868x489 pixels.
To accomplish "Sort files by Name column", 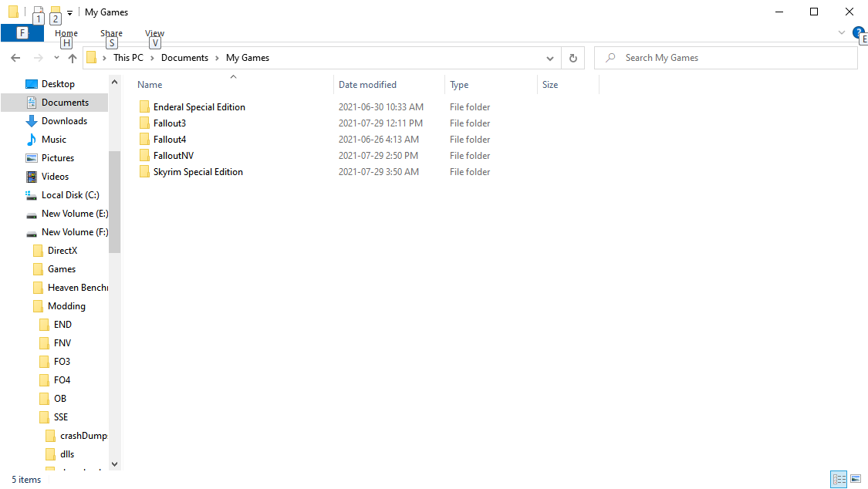I will point(150,85).
